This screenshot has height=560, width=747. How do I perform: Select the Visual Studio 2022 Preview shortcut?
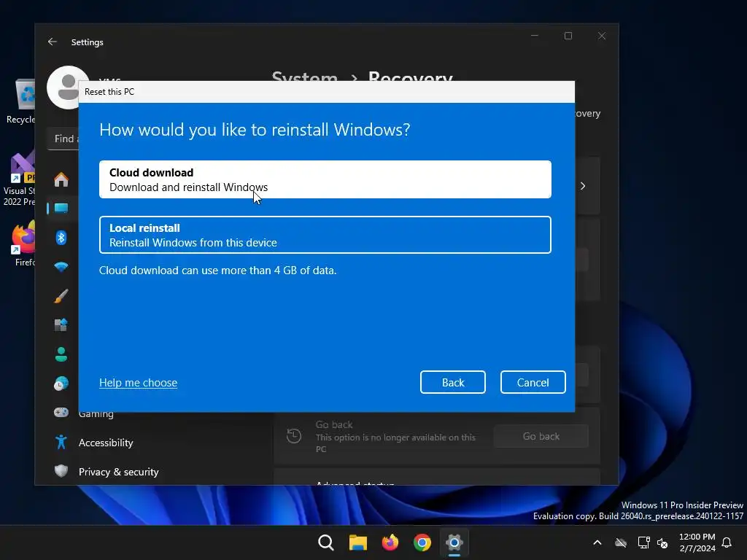click(19, 179)
